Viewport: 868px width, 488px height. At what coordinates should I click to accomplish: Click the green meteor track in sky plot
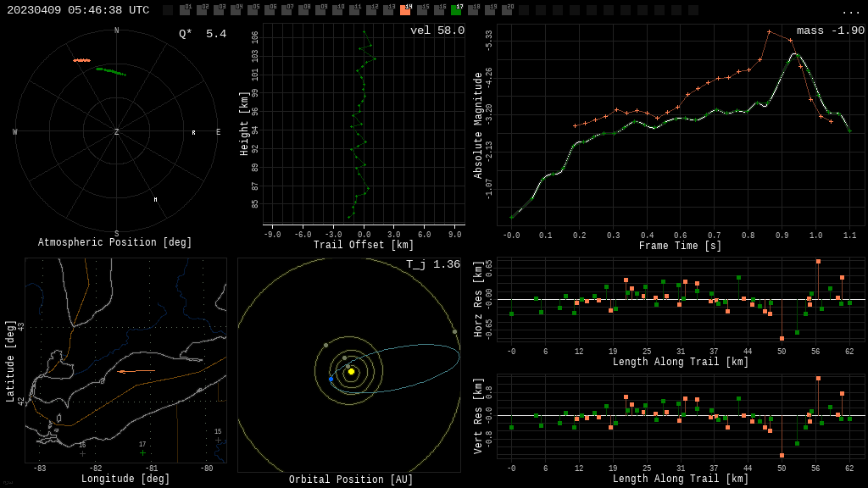[x=111, y=71]
